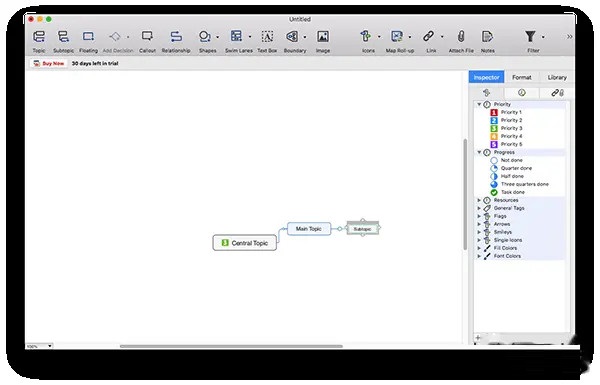This screenshot has height=385, width=600.
Task: Switch to the Library tab
Action: pyautogui.click(x=557, y=77)
